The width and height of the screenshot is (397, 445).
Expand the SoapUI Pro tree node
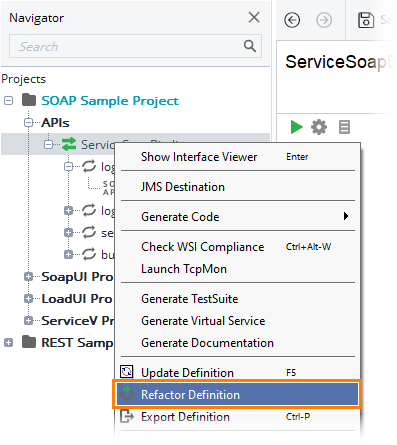(29, 276)
